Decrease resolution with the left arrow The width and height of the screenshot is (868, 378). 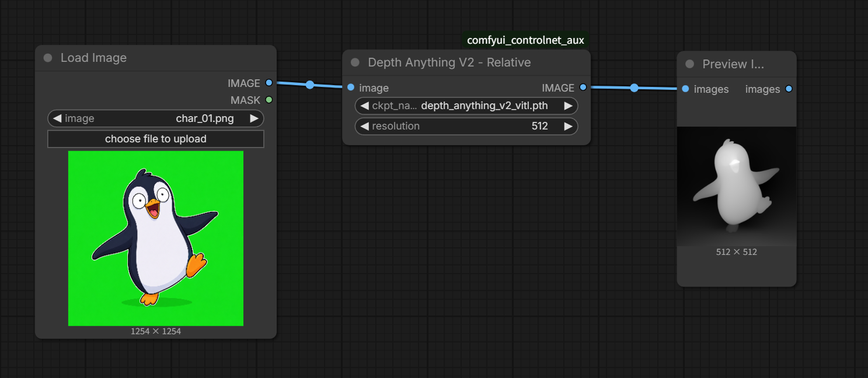364,126
